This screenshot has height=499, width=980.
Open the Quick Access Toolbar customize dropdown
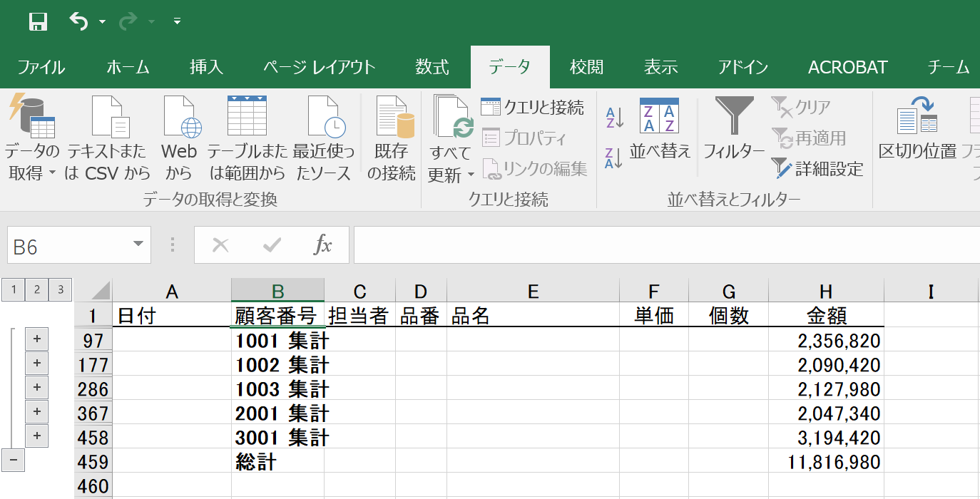[x=177, y=22]
